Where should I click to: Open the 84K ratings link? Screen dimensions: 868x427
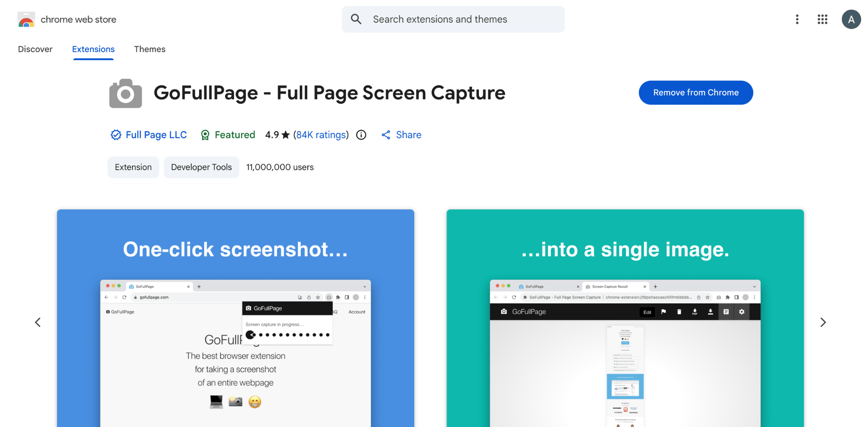tap(321, 135)
